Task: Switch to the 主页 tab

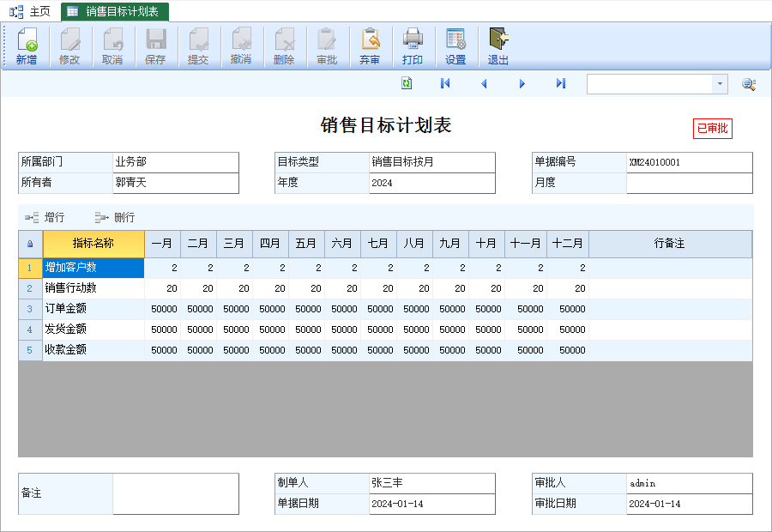Action: pos(31,11)
